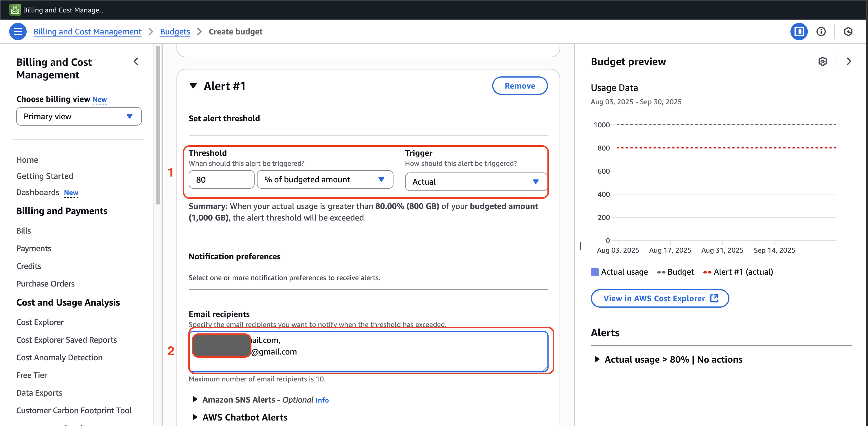Screen dimensions: 868x426
Task: Click the Billing tab favicon icon
Action: pos(15,10)
